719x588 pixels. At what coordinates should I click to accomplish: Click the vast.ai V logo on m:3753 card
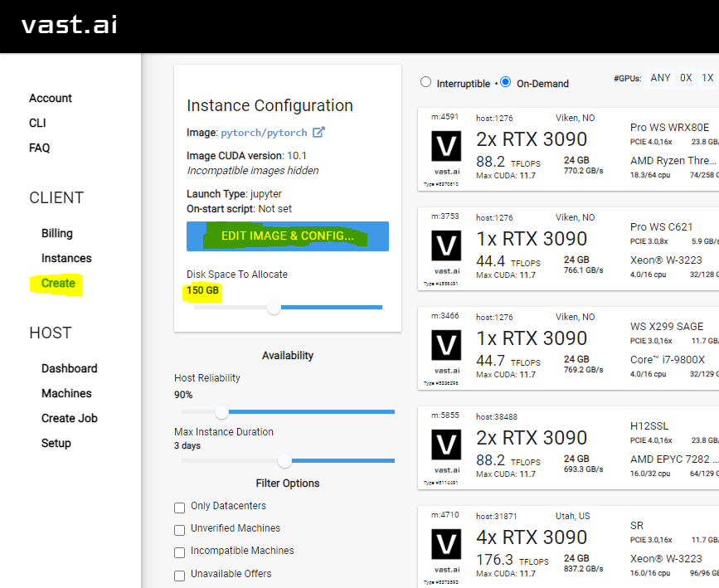point(446,245)
